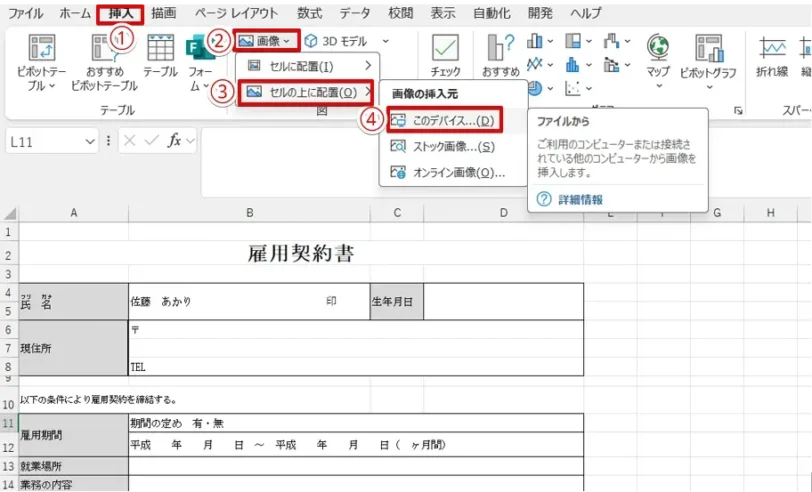
Task: Click the select-all corner triangle
Action: 10,213
